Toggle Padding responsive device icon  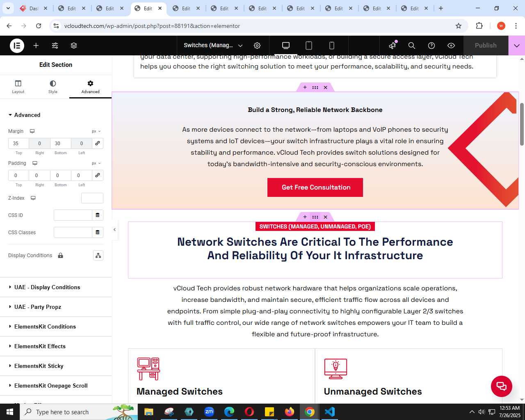(x=35, y=163)
